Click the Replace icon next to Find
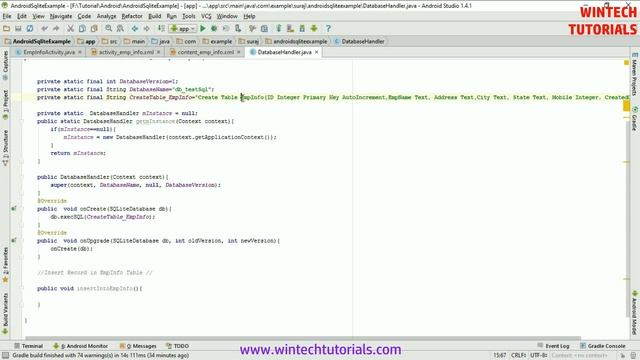 click(120, 29)
